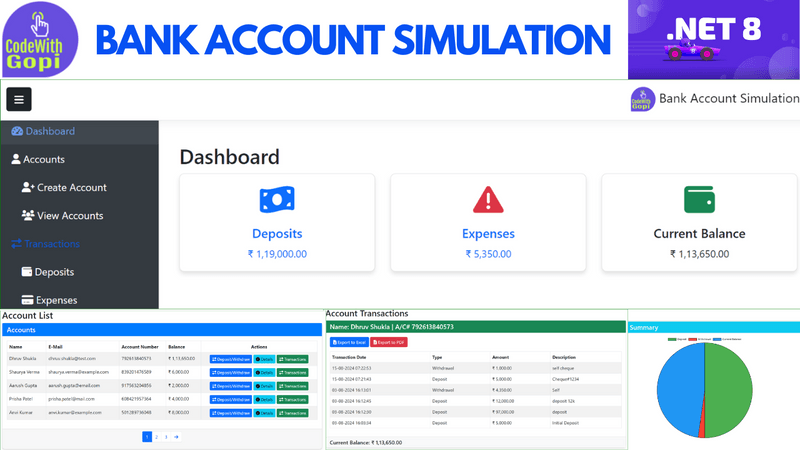Toggle the hamburger sidebar menu button
This screenshot has height=450, width=800.
pos(19,99)
